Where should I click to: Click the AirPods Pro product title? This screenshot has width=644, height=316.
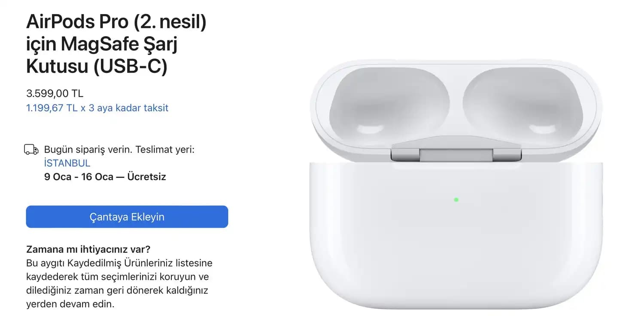pyautogui.click(x=116, y=22)
